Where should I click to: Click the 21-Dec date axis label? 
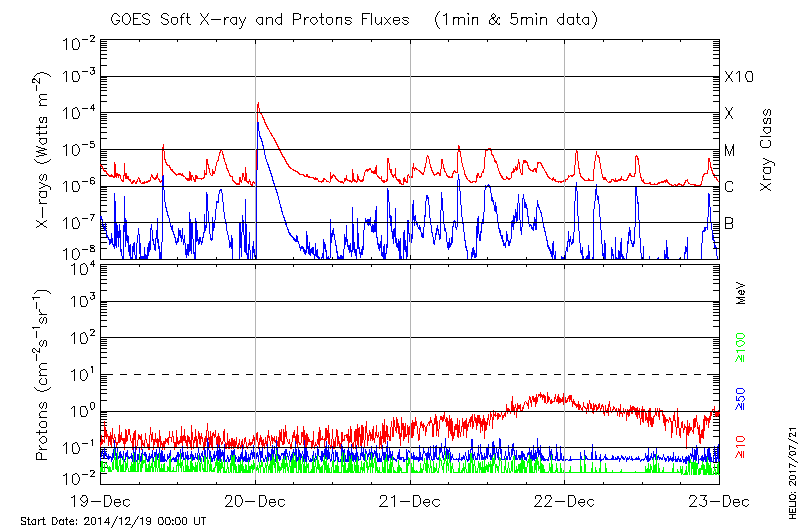pos(410,500)
